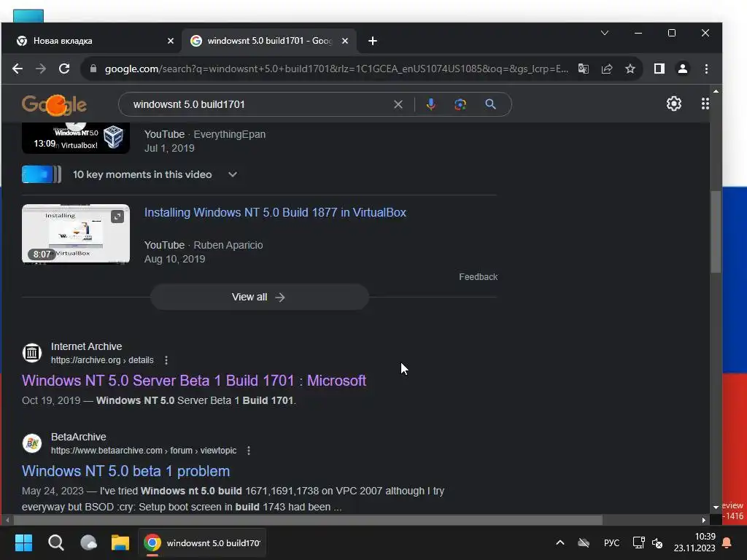Reload the Google search page
The image size is (747, 560).
64,69
